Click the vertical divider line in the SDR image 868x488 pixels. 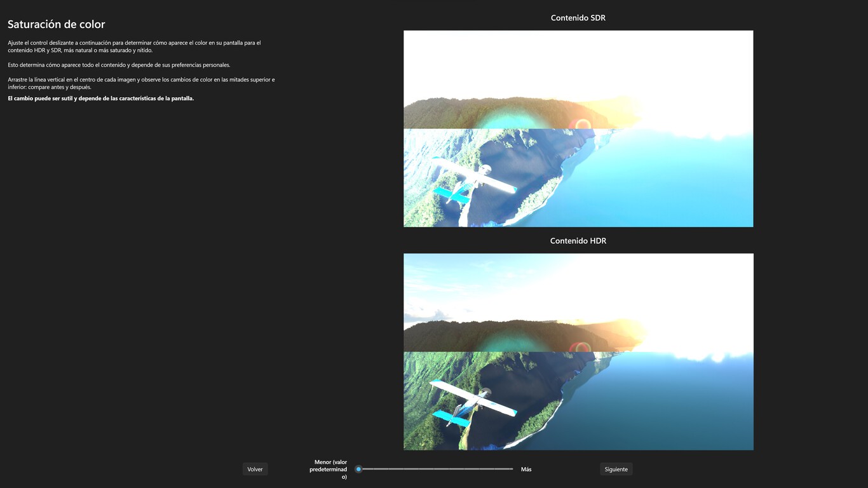pyautogui.click(x=578, y=128)
